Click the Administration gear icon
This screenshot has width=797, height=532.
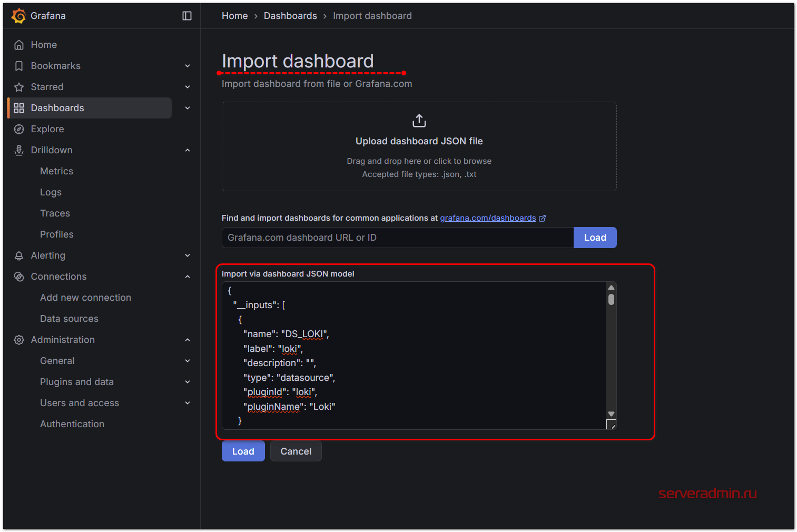click(x=19, y=340)
